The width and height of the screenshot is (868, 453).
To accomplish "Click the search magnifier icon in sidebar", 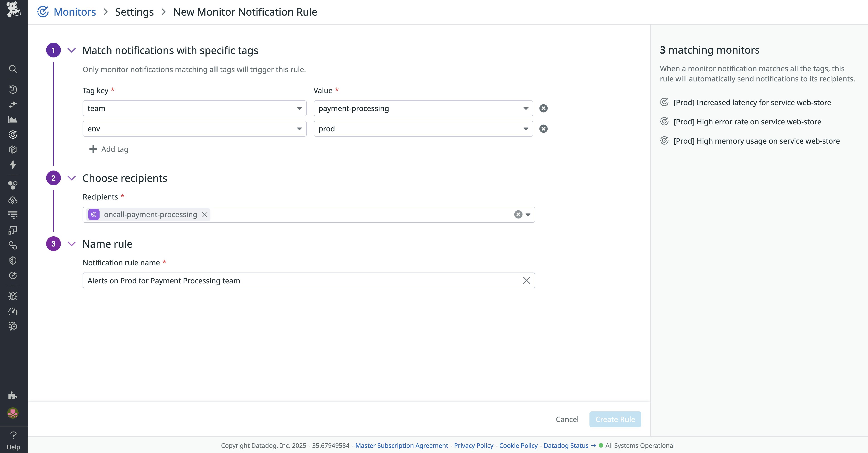I will 13,69.
